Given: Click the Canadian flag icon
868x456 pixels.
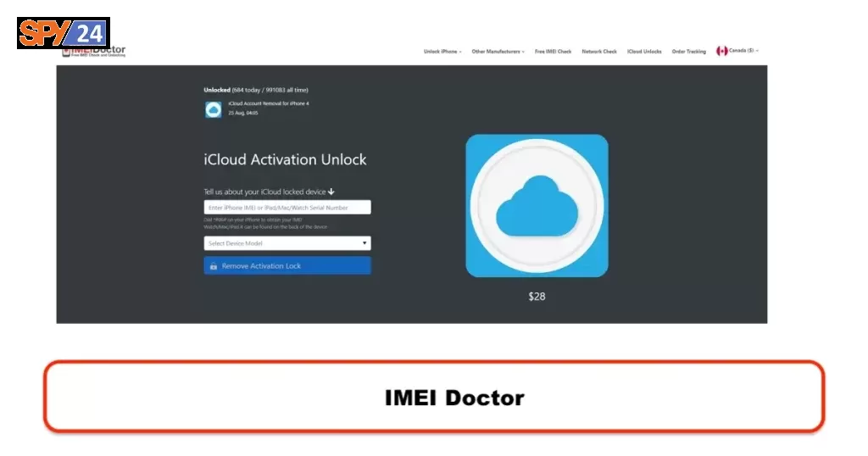Looking at the screenshot, I should click(722, 51).
